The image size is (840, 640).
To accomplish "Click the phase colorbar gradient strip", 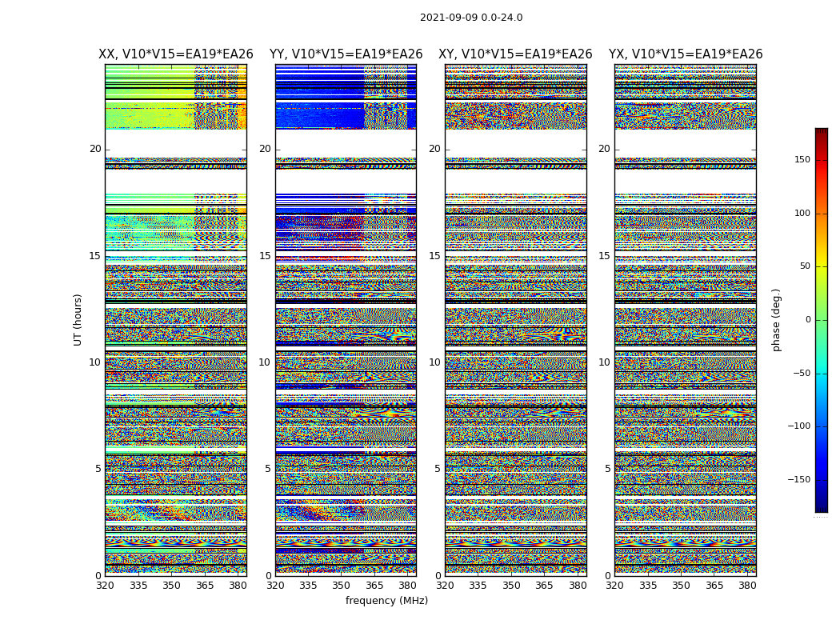I will 822,320.
